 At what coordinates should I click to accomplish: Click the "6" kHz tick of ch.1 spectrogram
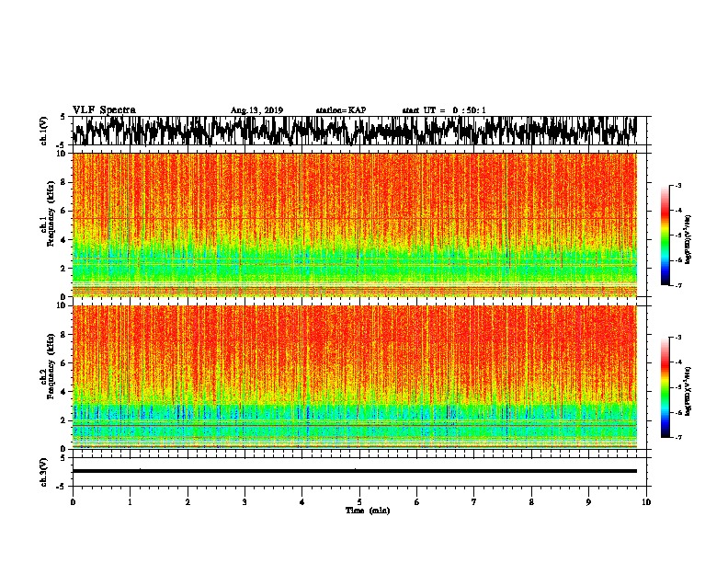point(63,212)
